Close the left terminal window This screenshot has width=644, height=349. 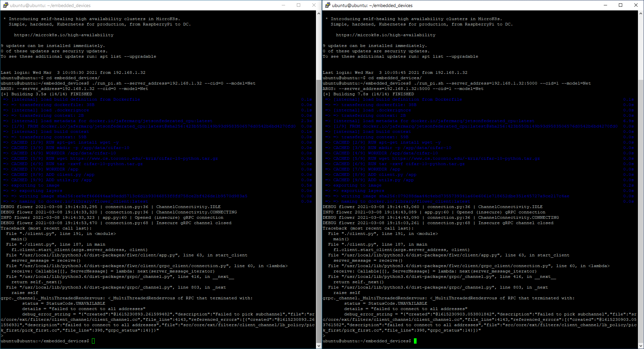(314, 5)
